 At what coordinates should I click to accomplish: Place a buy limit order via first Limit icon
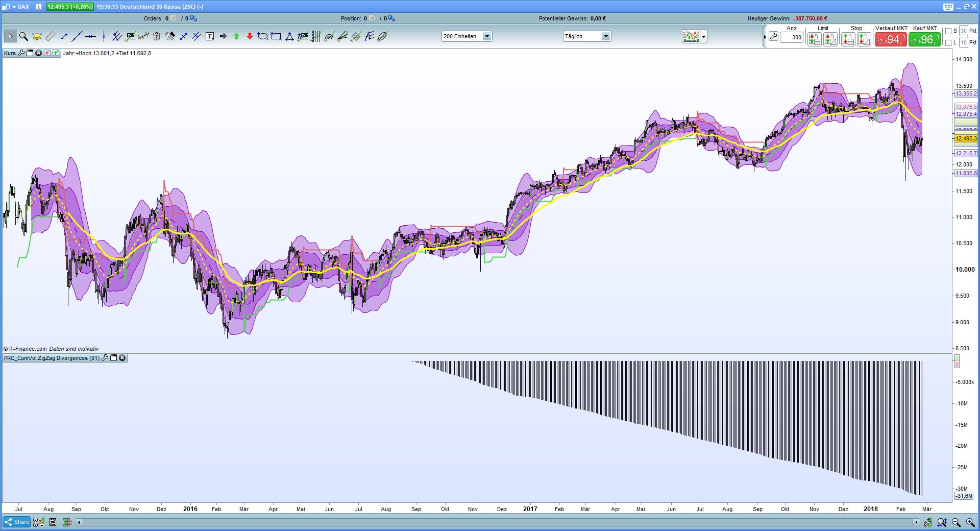click(815, 39)
